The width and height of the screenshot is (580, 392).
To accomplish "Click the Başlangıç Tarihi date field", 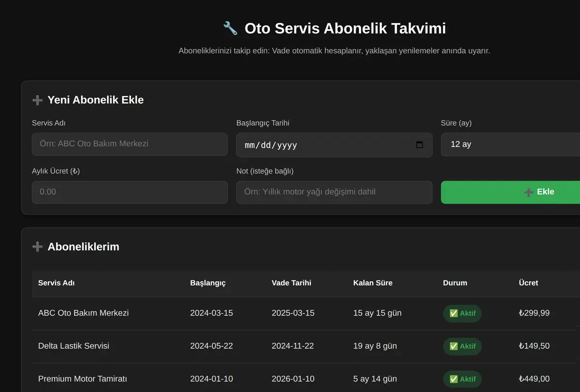I will pos(334,145).
